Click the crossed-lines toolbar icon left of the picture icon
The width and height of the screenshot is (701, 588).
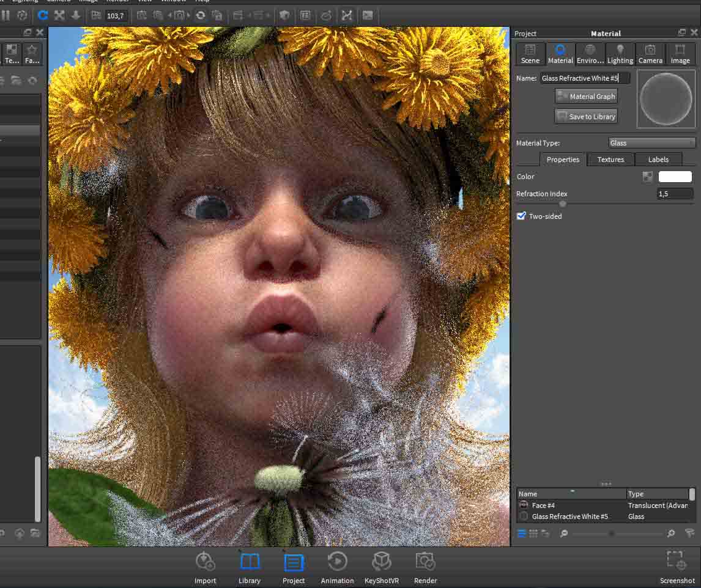coord(347,16)
